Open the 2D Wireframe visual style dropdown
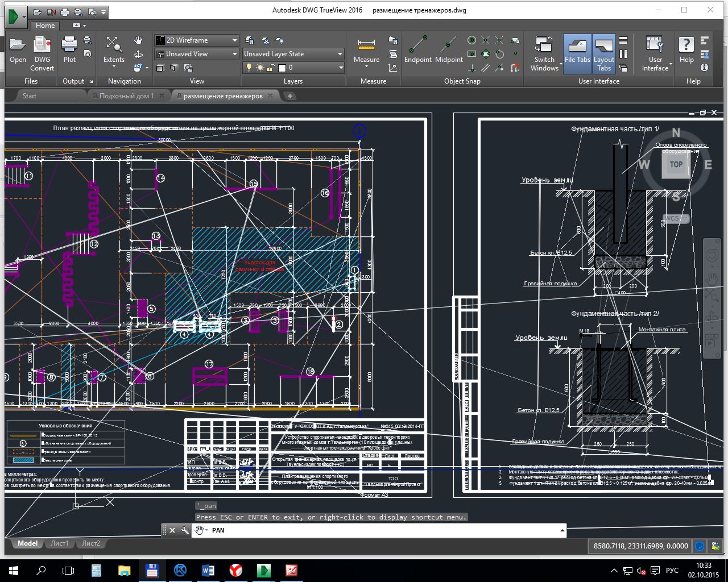The image size is (728, 582). click(x=197, y=40)
